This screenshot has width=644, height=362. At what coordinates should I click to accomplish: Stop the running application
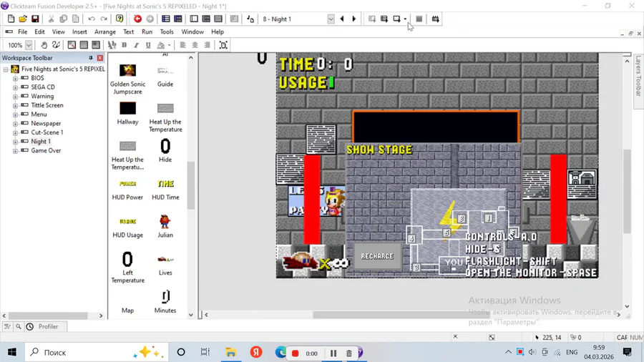coord(419,19)
